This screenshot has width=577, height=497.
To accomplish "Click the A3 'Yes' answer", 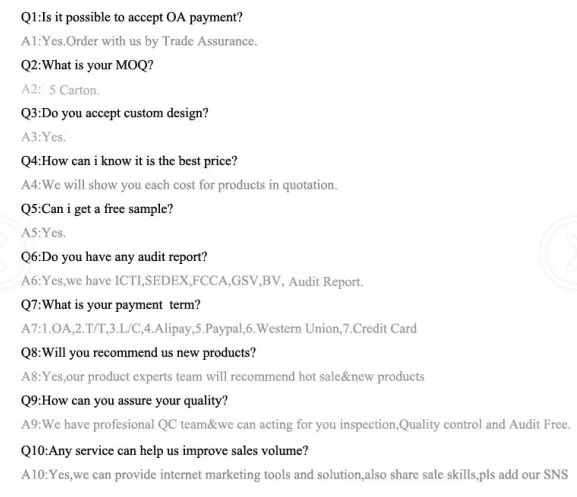I will (x=43, y=137).
